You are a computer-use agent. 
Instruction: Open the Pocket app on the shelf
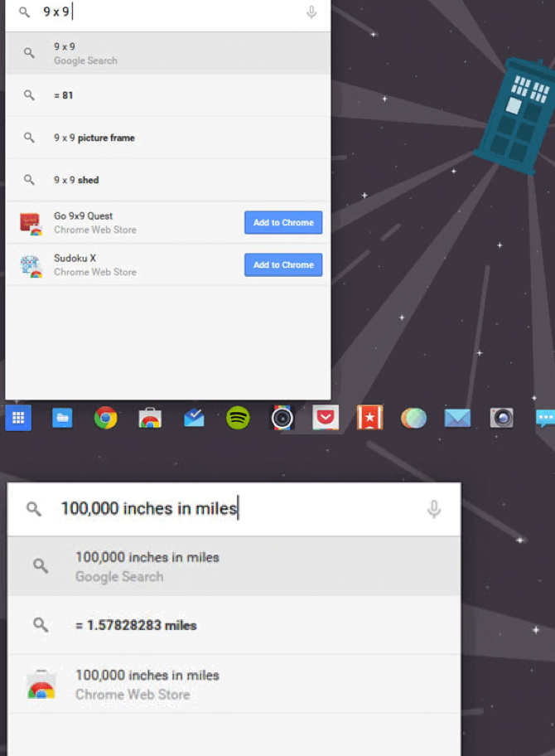[x=326, y=418]
